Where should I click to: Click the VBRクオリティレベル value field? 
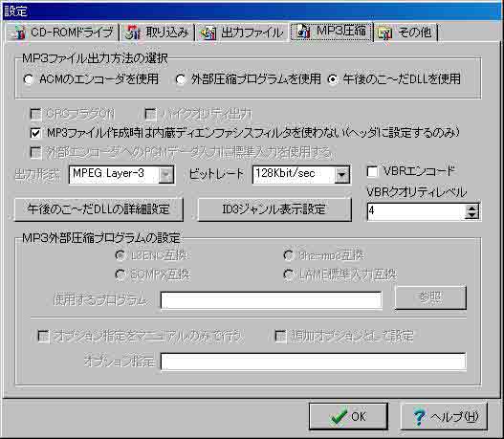point(416,211)
